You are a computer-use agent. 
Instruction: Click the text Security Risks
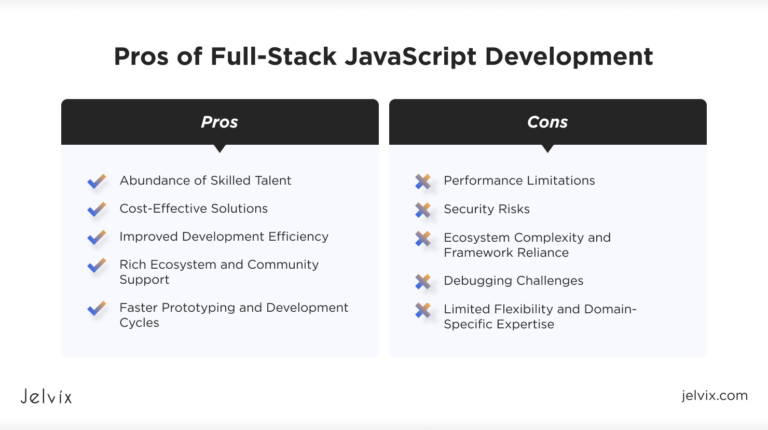point(486,209)
